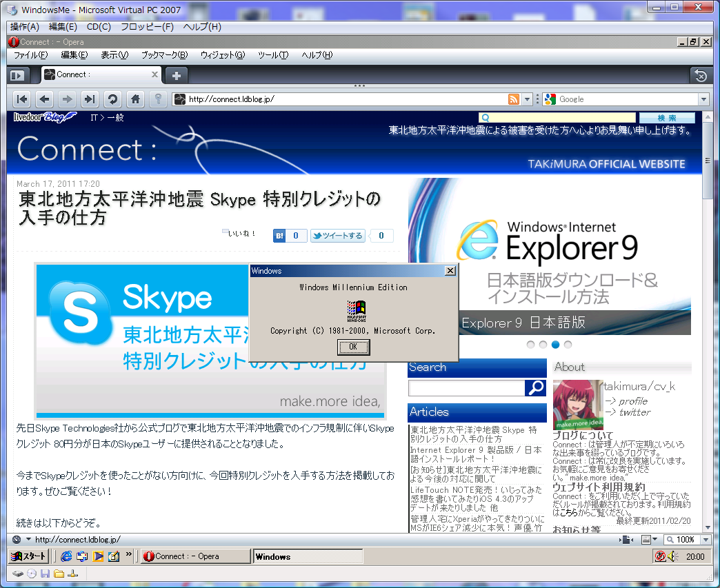The height and width of the screenshot is (588, 720).
Task: Open Opera ファイル(F) menu
Action: [x=30, y=55]
